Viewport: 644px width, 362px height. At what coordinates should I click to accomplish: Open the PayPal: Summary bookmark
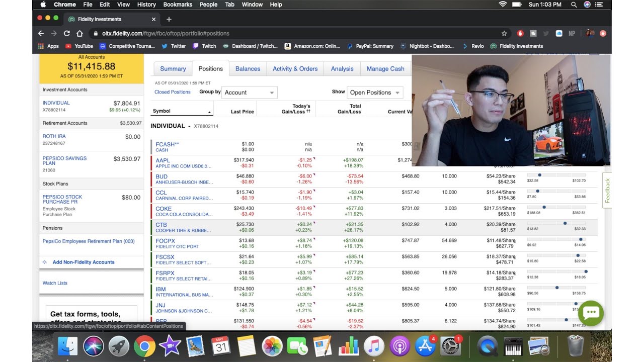coord(370,46)
